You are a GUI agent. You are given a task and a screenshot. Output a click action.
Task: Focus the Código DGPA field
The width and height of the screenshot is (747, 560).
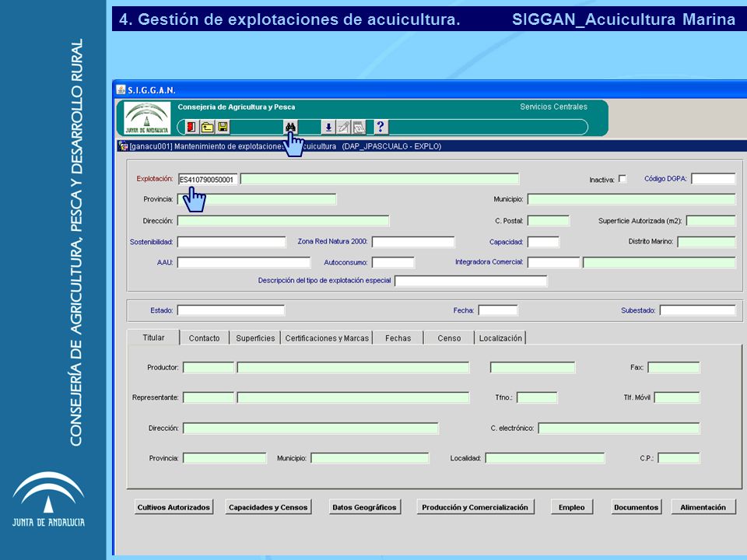[x=714, y=179]
